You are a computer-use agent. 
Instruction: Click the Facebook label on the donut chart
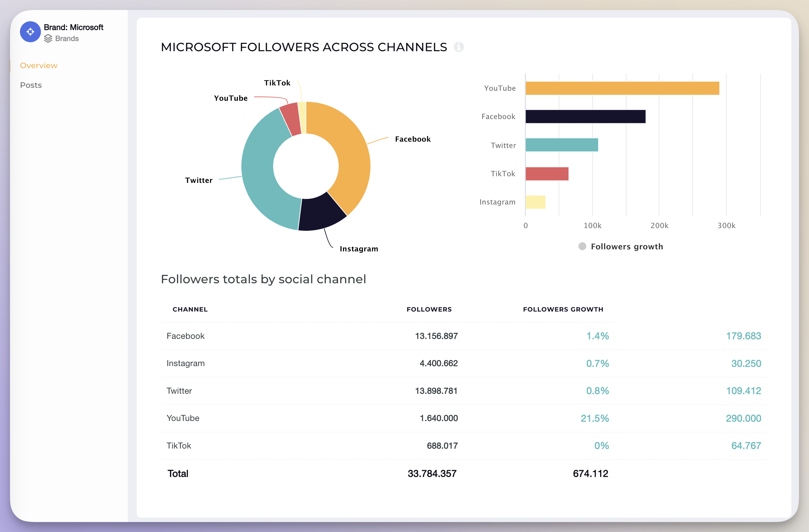pos(413,139)
